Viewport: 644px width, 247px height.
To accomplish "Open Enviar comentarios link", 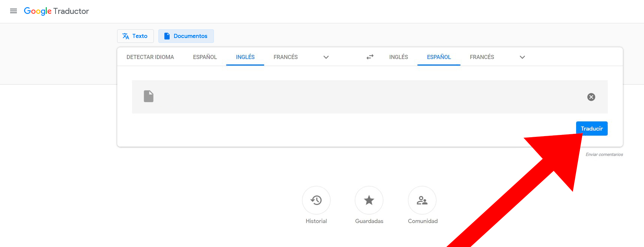I will point(604,155).
